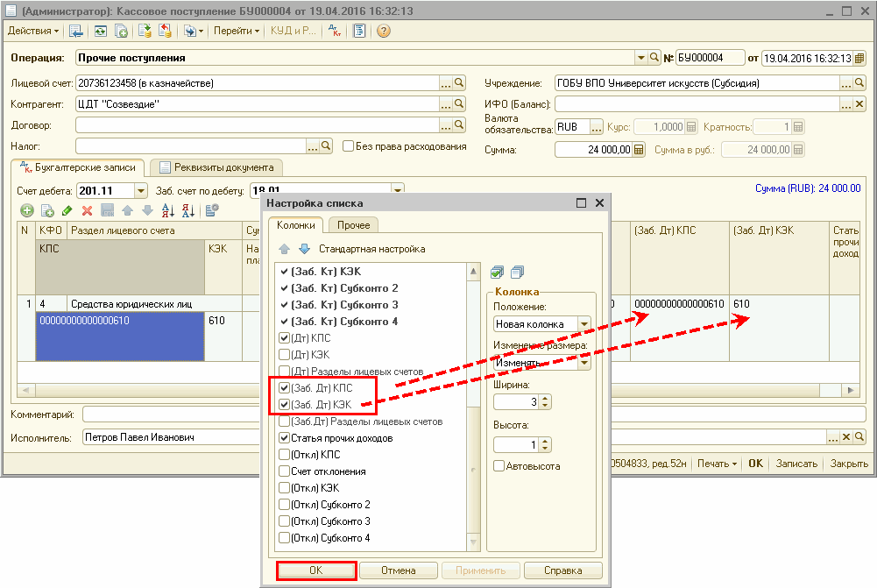This screenshot has width=877, height=588.
Task: Open Операция dropdown arrow
Action: [x=641, y=58]
